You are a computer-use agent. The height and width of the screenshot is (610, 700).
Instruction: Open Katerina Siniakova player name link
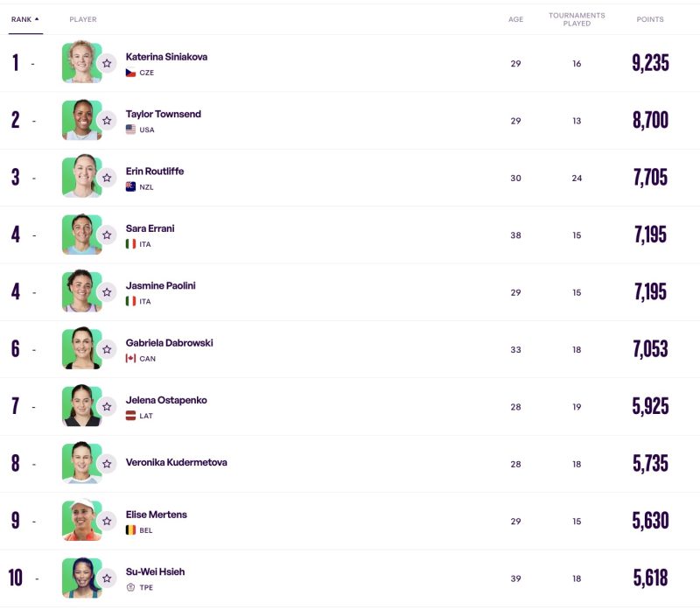166,57
